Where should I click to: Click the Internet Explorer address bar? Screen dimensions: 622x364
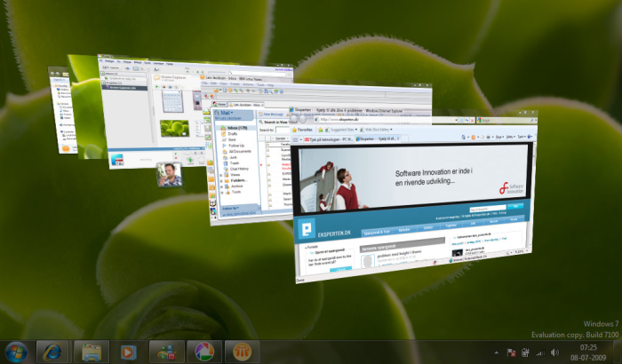385,120
